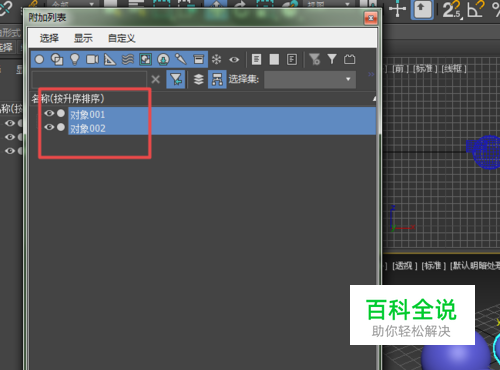Click the lined-page Select All icon
The width and height of the screenshot is (500, 370).
[x=256, y=60]
